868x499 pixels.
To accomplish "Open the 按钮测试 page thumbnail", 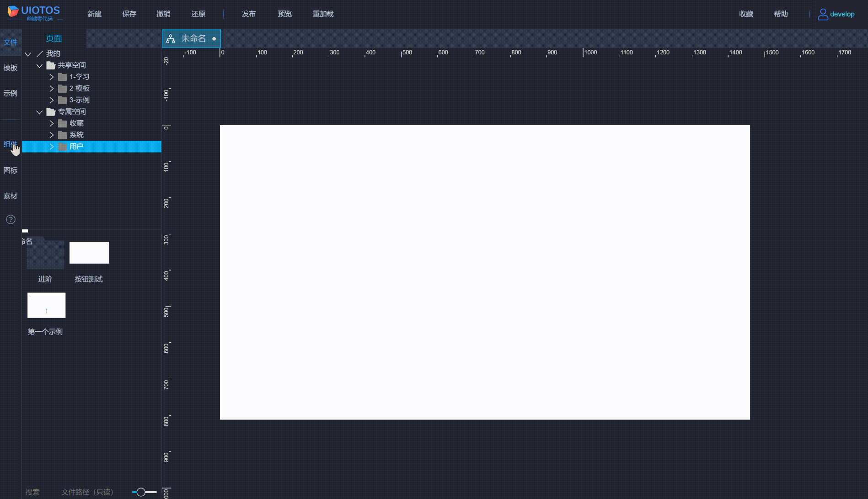I will [89, 253].
